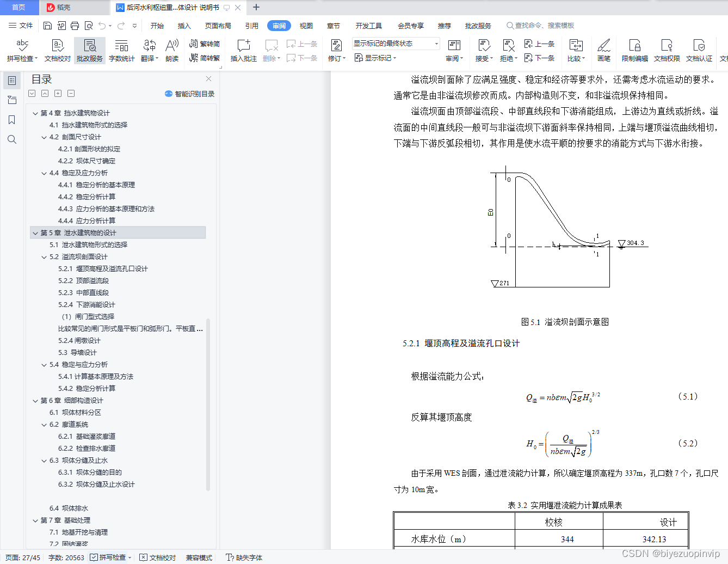Screen dimensions: 728x564
Task: Run 拼写检查 spell check tool
Action: pos(22,50)
